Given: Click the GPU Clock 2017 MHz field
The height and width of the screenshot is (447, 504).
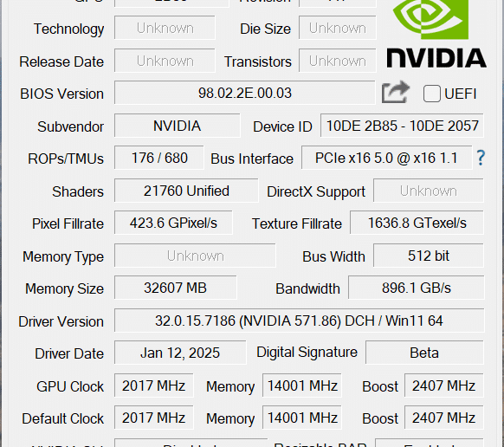Looking at the screenshot, I should (x=153, y=385).
